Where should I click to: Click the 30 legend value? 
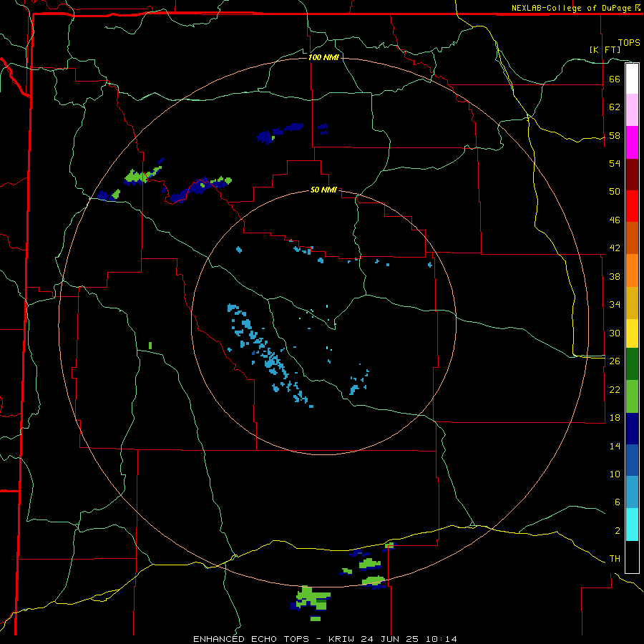[x=615, y=333]
